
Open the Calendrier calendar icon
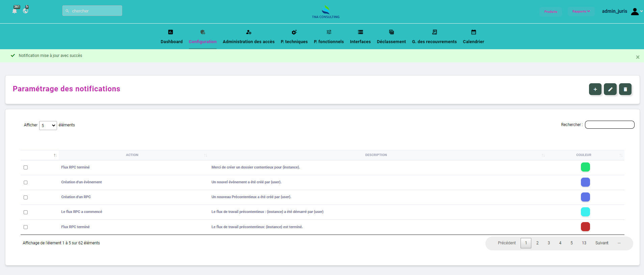[x=473, y=32]
